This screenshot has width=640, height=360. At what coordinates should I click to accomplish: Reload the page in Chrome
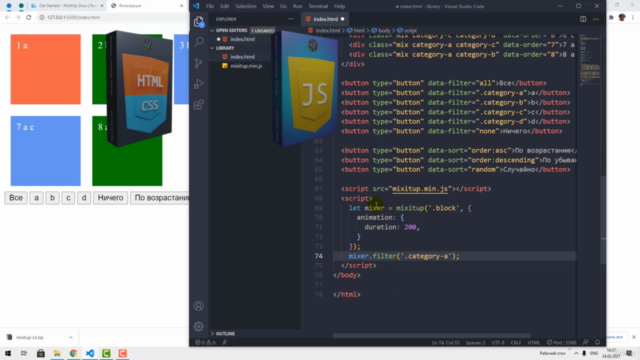[29, 17]
